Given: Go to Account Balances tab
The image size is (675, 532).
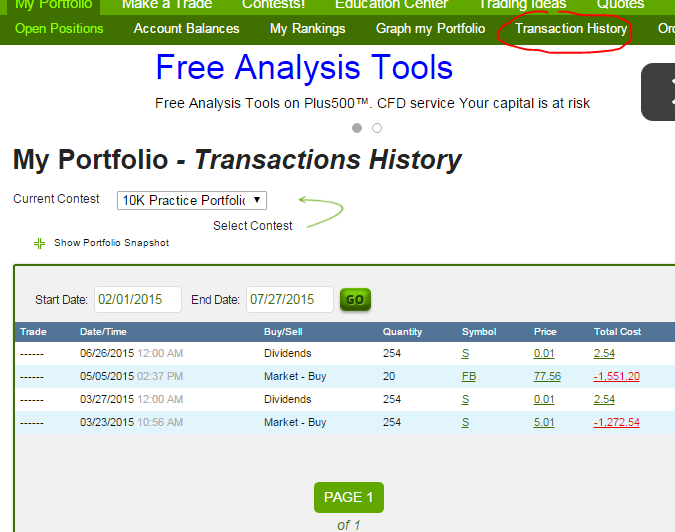Looking at the screenshot, I should [x=186, y=29].
